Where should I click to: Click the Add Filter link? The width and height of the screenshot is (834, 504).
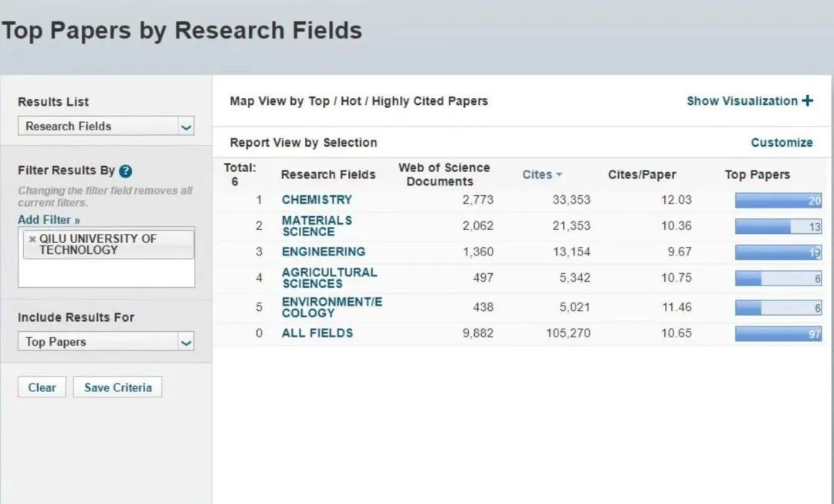pos(49,220)
